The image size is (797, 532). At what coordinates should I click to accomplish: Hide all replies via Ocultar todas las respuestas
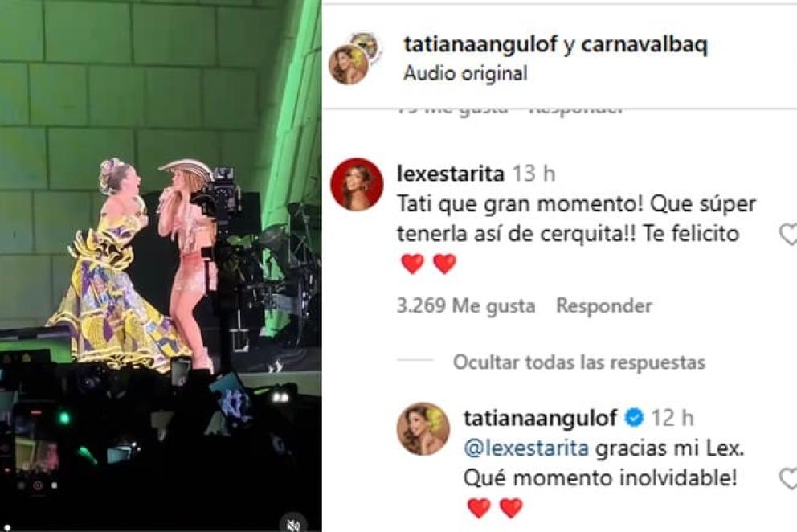pos(579,362)
